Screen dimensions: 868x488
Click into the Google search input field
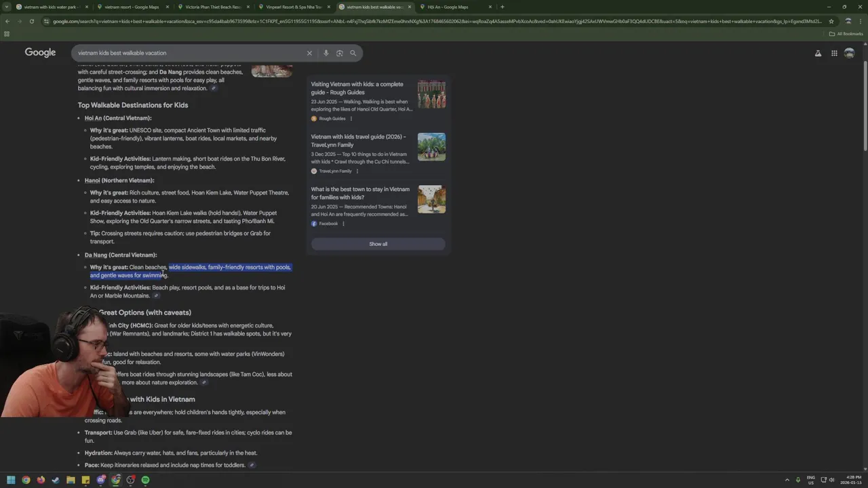190,53
